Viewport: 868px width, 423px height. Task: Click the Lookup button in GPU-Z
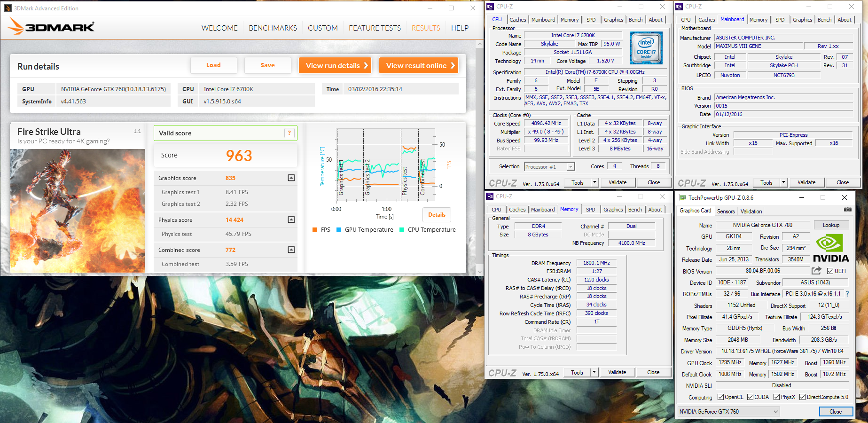[831, 225]
